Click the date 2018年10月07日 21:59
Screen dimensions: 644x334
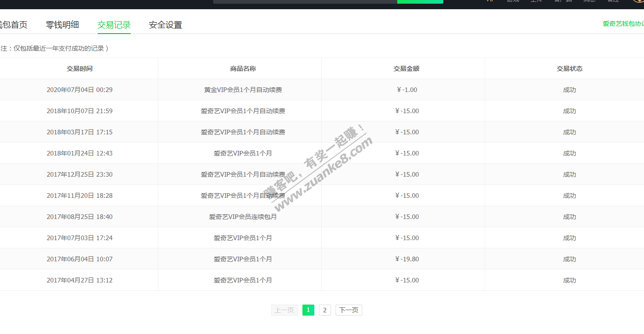pyautogui.click(x=80, y=111)
